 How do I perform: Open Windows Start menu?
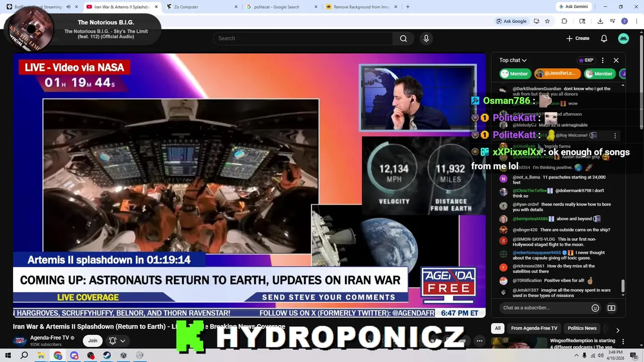tap(9, 355)
